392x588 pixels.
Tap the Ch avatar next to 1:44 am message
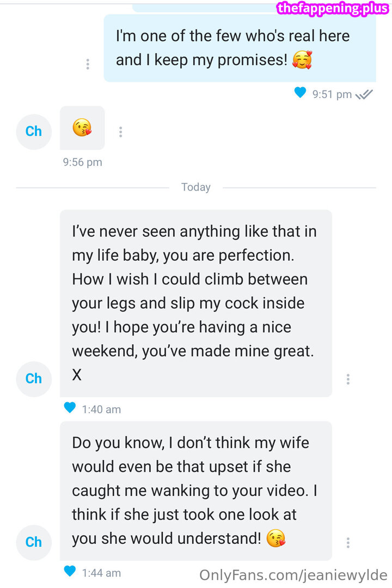coord(34,542)
